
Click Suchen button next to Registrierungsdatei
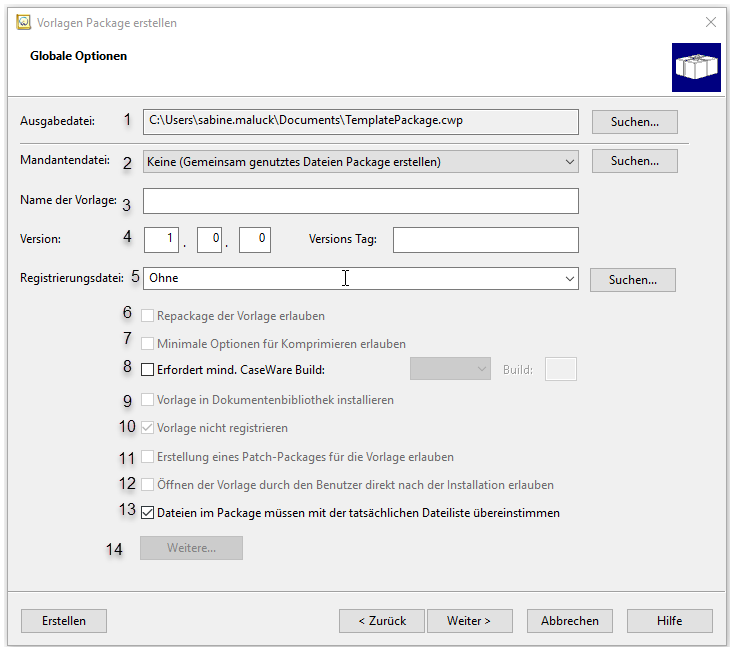633,280
